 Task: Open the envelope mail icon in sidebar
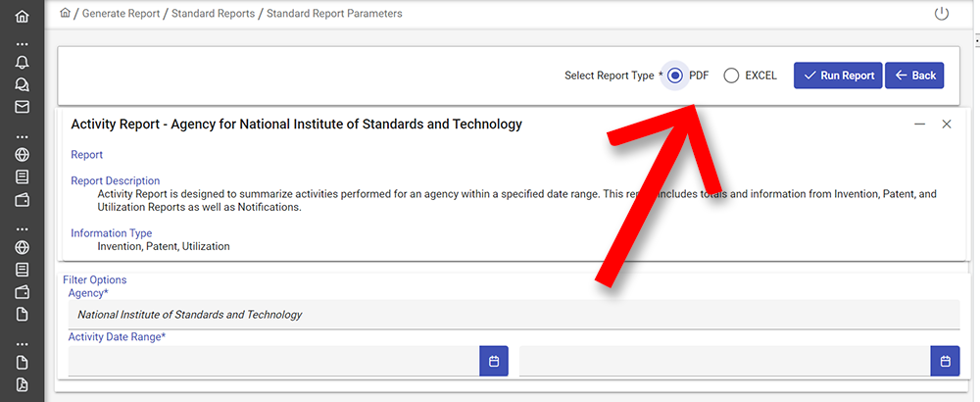[22, 107]
